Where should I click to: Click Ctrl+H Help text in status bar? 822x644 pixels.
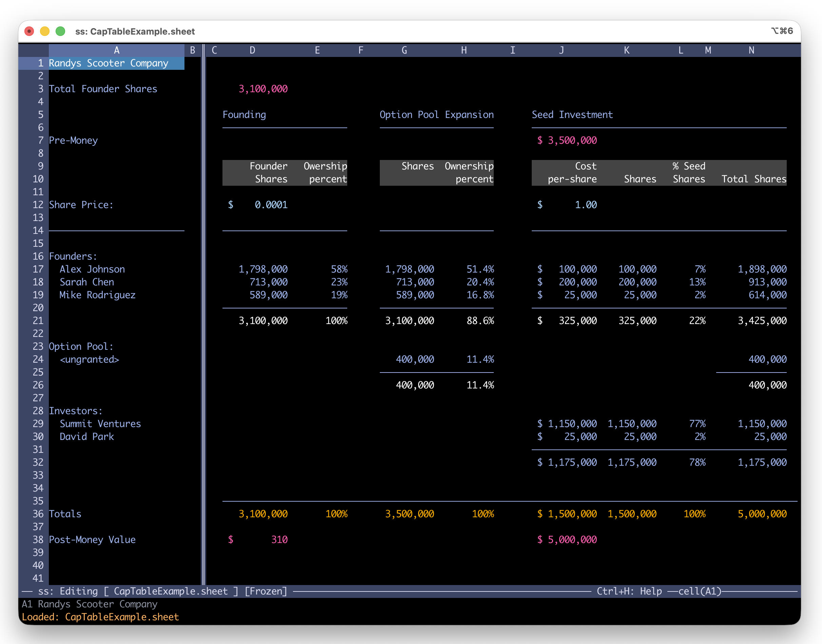(x=629, y=591)
